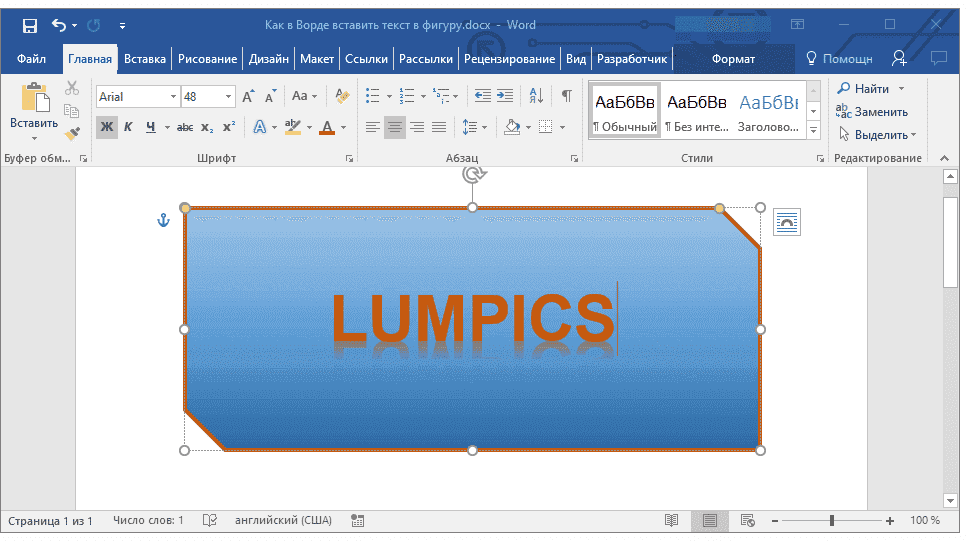Apply superscript formatting

tap(229, 127)
